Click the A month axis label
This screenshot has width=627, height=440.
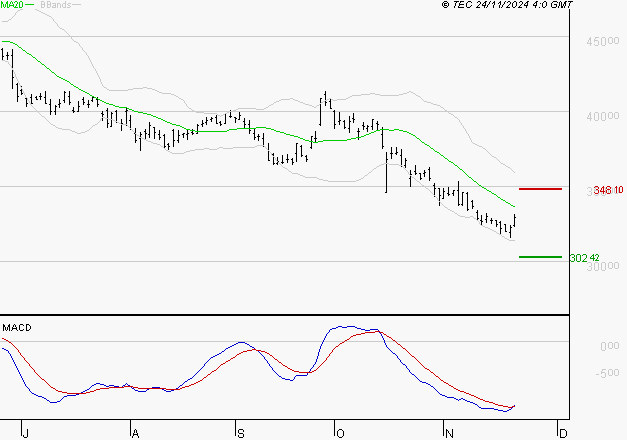135,433
